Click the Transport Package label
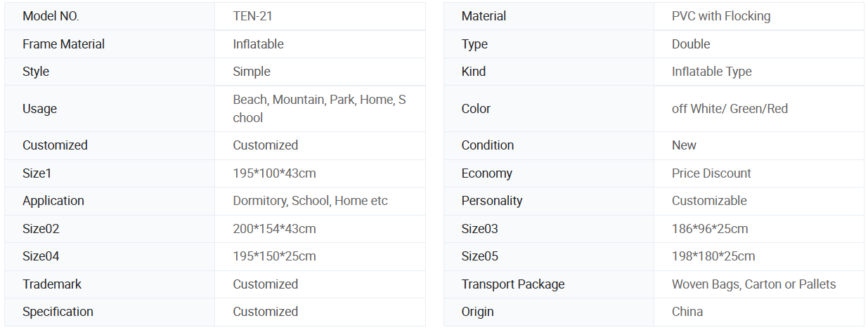868x330 pixels. tap(512, 284)
